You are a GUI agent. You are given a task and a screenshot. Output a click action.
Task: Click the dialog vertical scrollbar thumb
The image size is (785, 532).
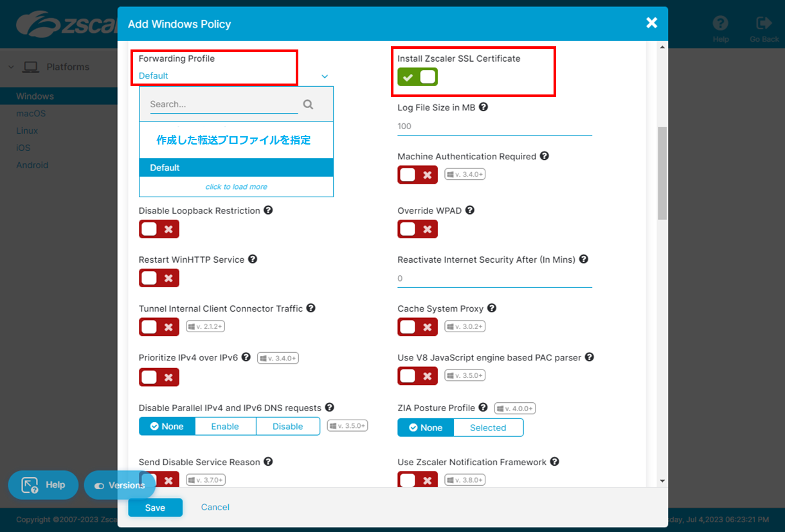click(662, 173)
